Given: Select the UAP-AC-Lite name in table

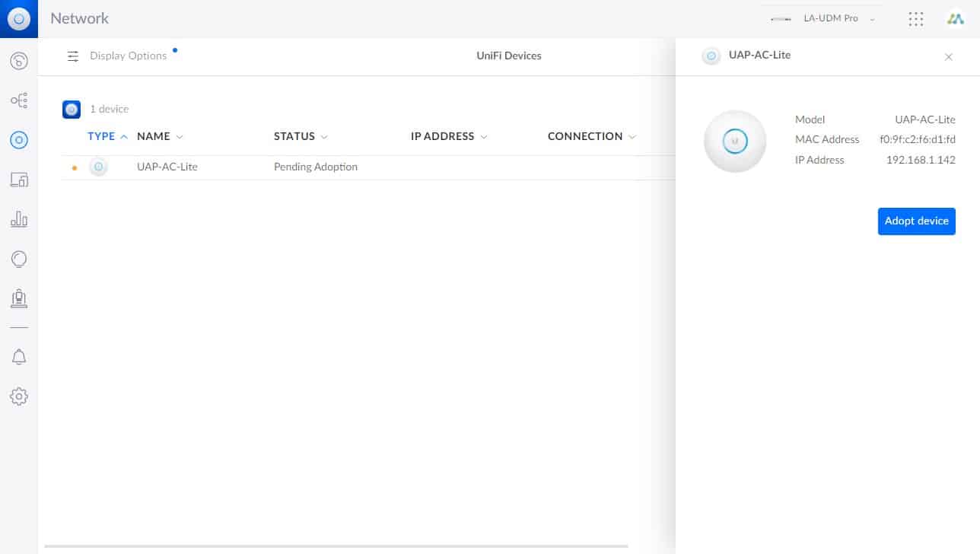Looking at the screenshot, I should [x=167, y=167].
